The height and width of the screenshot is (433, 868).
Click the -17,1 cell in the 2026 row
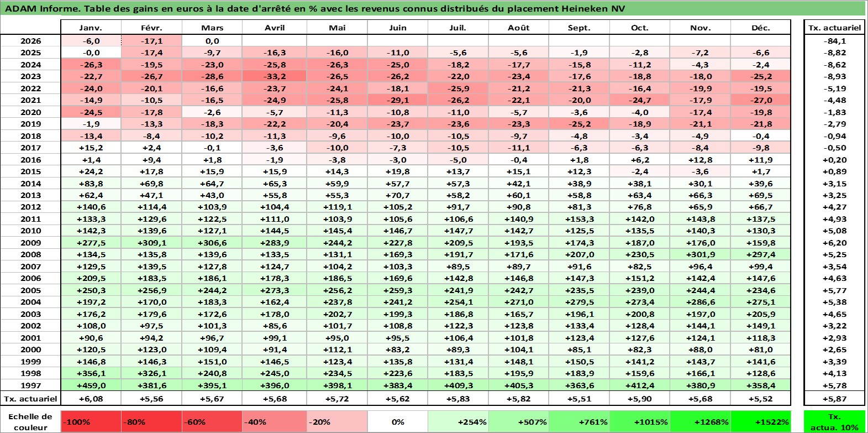pos(151,41)
